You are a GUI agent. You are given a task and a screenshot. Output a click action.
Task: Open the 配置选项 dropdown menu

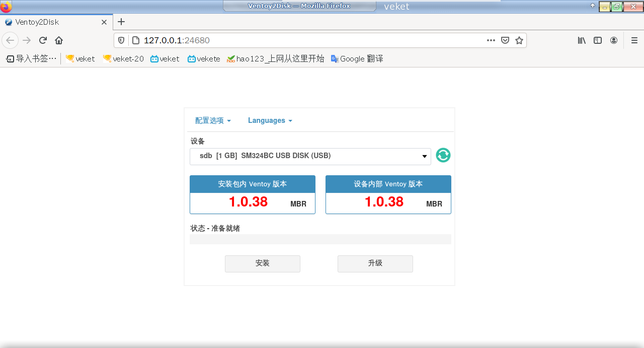pyautogui.click(x=213, y=120)
